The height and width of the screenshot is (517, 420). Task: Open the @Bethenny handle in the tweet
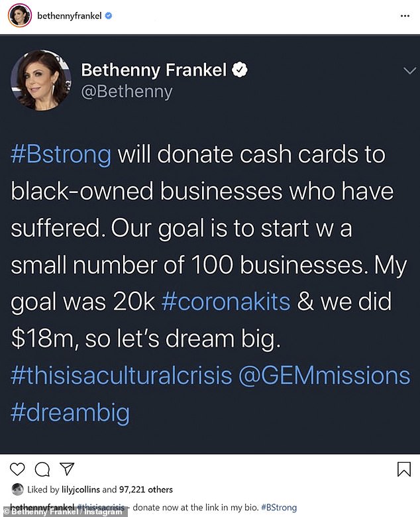click(126, 92)
